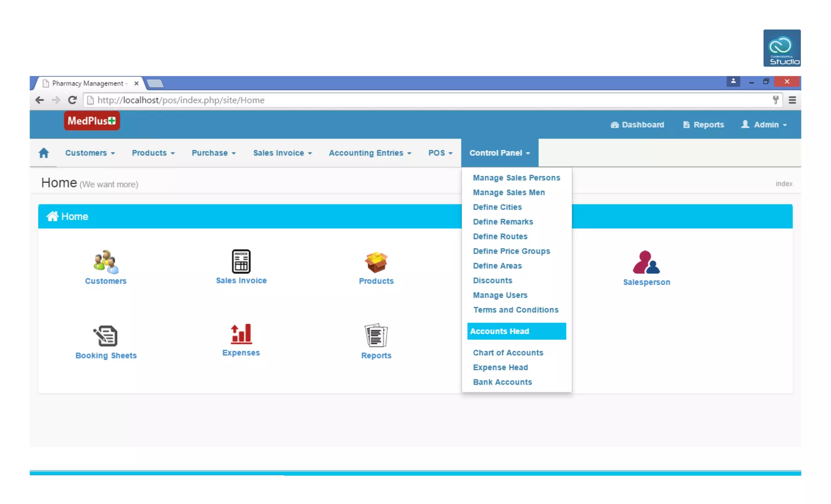Choose Chart of Accounts menu item
The height and width of the screenshot is (504, 831).
[508, 353]
